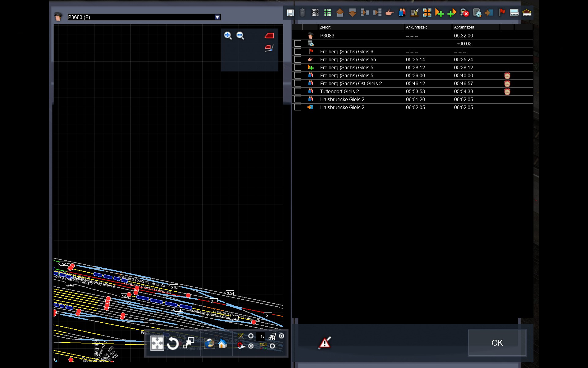Select the P3683 service header row
588x368 pixels.
coord(413,36)
